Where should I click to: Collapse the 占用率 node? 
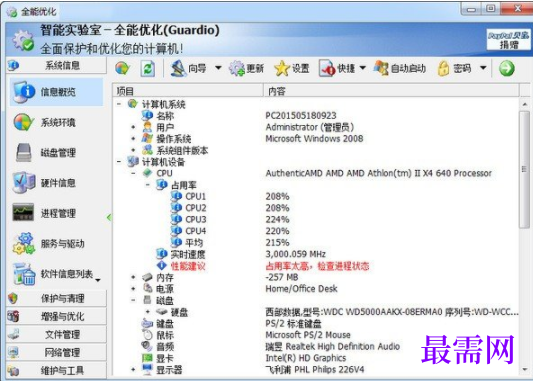(148, 185)
